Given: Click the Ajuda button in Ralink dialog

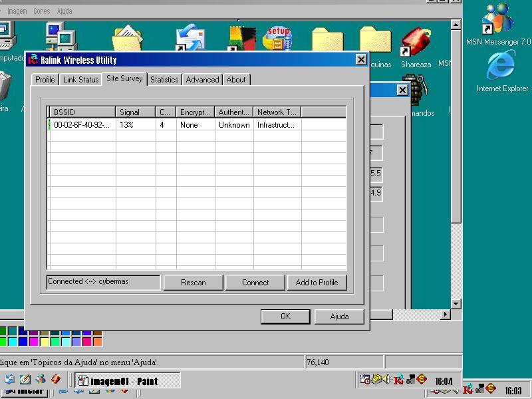Looking at the screenshot, I should [x=339, y=317].
